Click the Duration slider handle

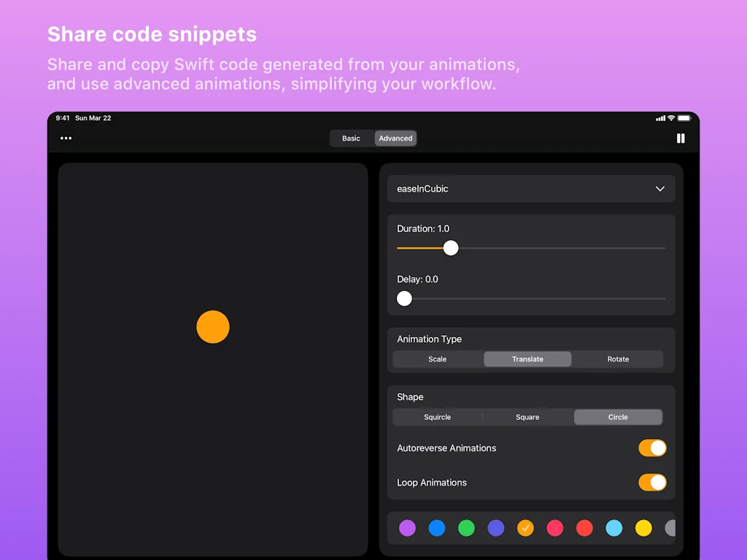click(x=451, y=248)
